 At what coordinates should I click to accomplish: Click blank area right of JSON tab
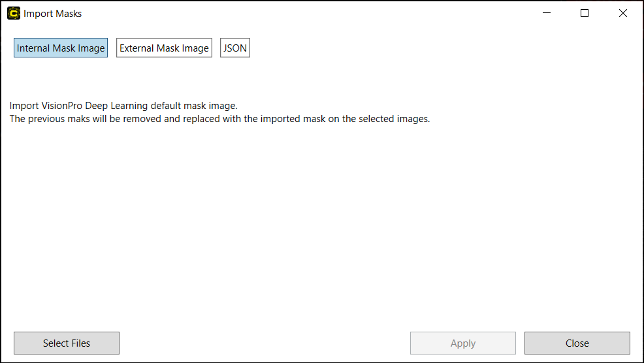tap(425, 48)
